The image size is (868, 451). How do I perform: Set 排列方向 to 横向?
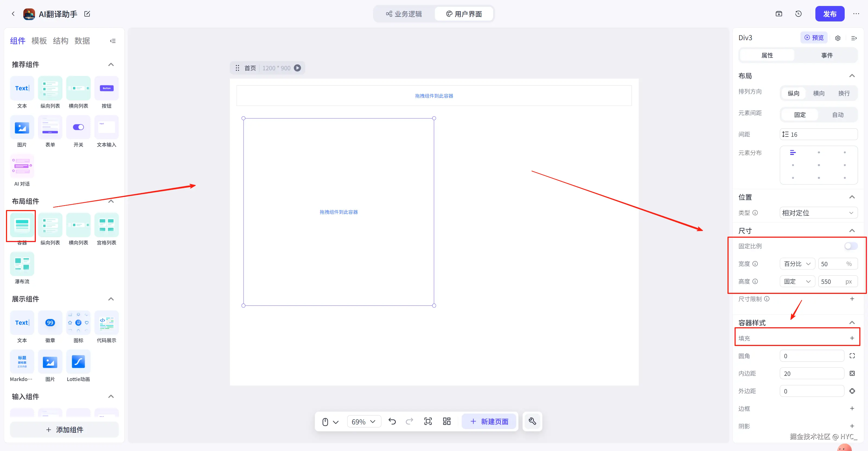coord(818,93)
